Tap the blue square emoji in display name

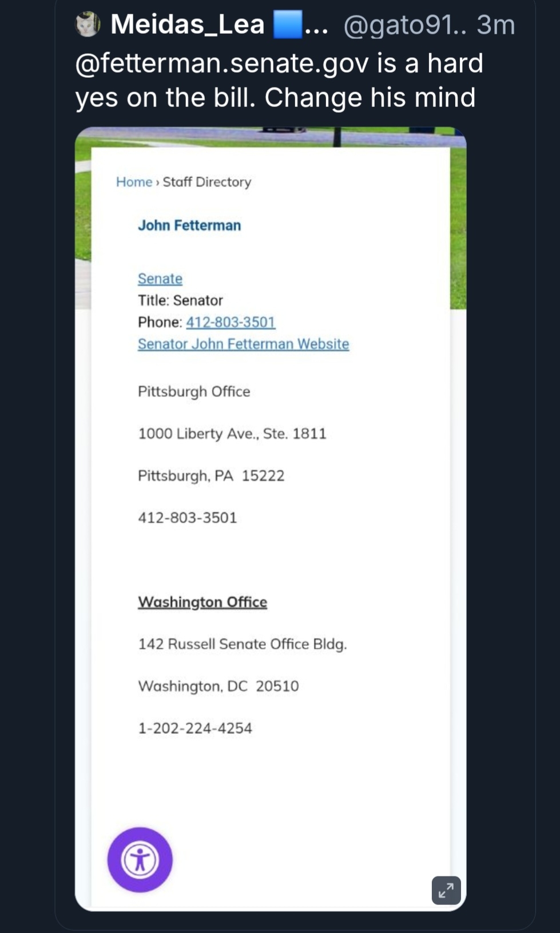[287, 25]
